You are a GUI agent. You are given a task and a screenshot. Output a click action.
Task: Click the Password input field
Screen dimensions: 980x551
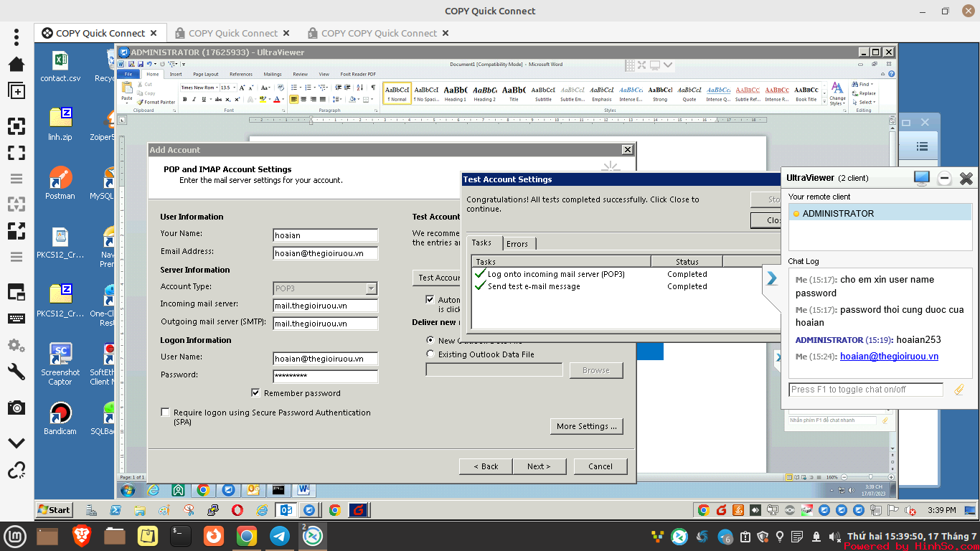coord(325,376)
